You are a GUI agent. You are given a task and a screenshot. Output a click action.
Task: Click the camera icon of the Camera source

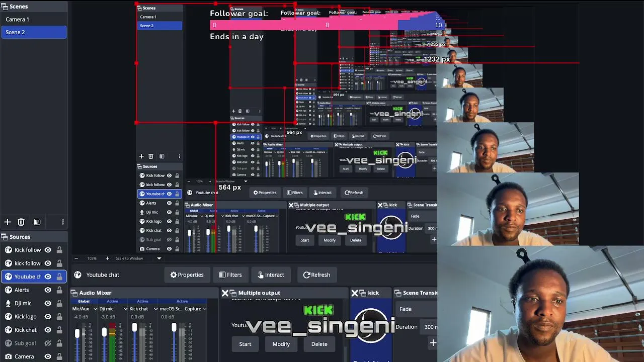click(9, 356)
